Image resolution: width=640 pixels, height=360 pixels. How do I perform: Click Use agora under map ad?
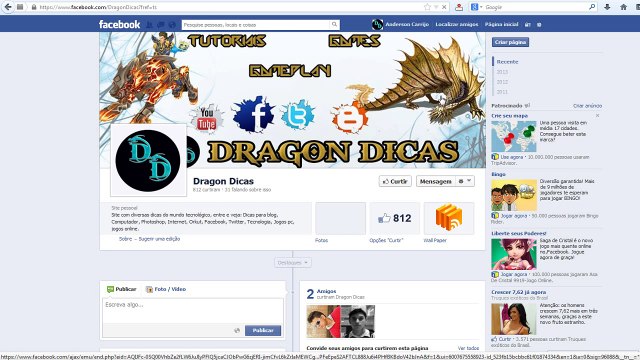(x=511, y=157)
